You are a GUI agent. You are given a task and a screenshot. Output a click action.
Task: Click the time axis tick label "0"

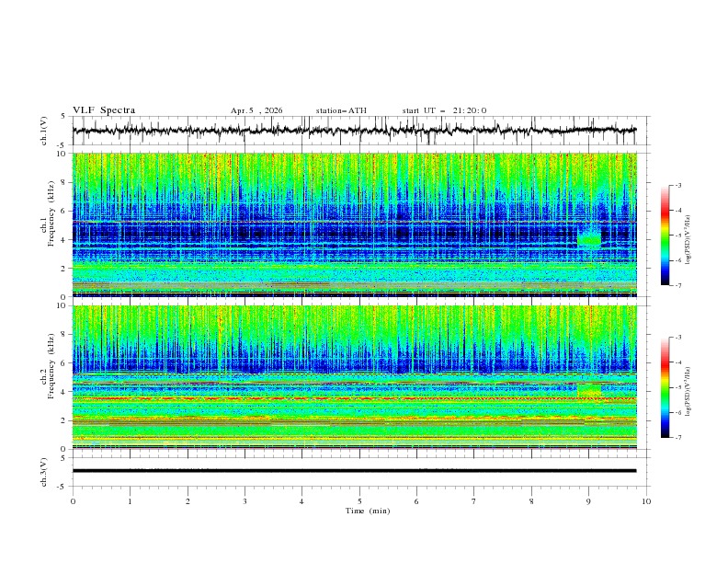click(x=73, y=501)
